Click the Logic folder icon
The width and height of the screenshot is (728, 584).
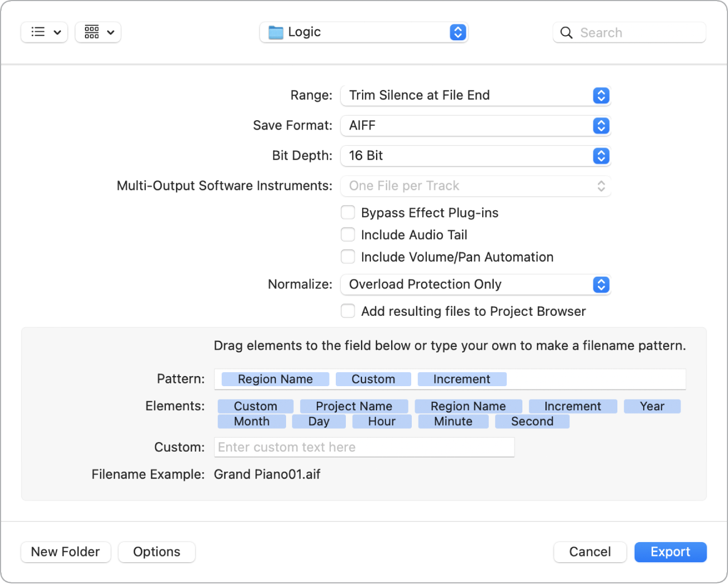pyautogui.click(x=276, y=32)
